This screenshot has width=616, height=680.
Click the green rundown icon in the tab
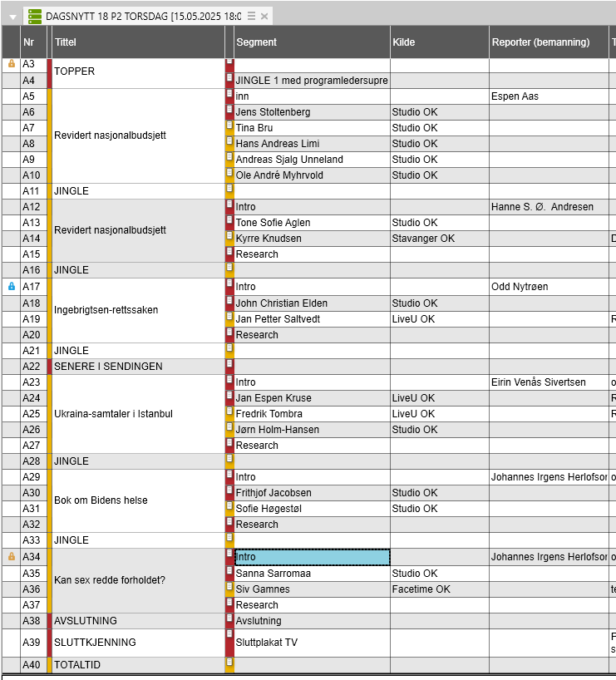point(35,17)
